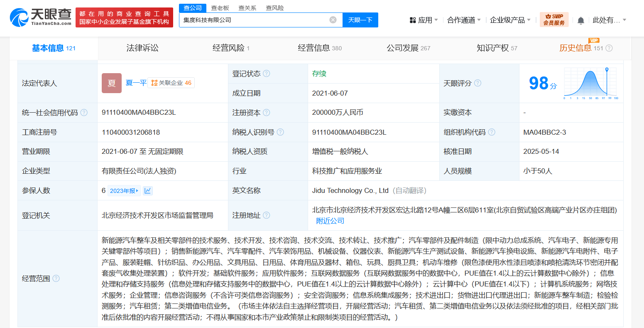Open the notification bell

click(580, 20)
